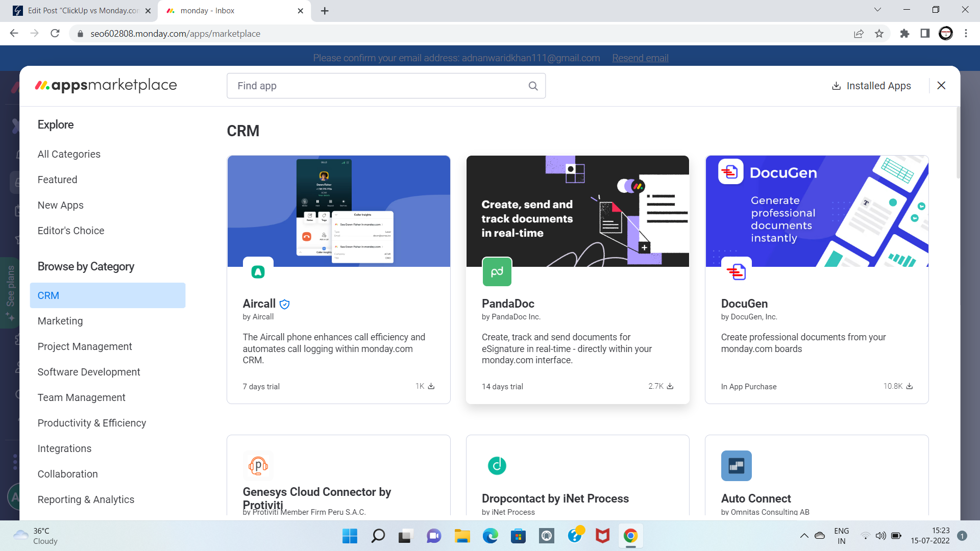Select New Apps in Explore list
Screen dimensions: 980x551
pos(60,205)
